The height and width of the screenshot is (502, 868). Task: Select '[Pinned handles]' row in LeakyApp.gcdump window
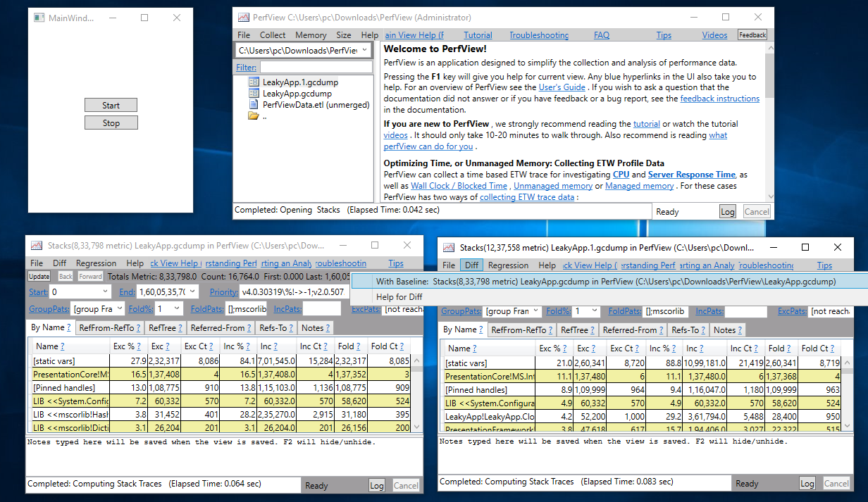pyautogui.click(x=220, y=388)
